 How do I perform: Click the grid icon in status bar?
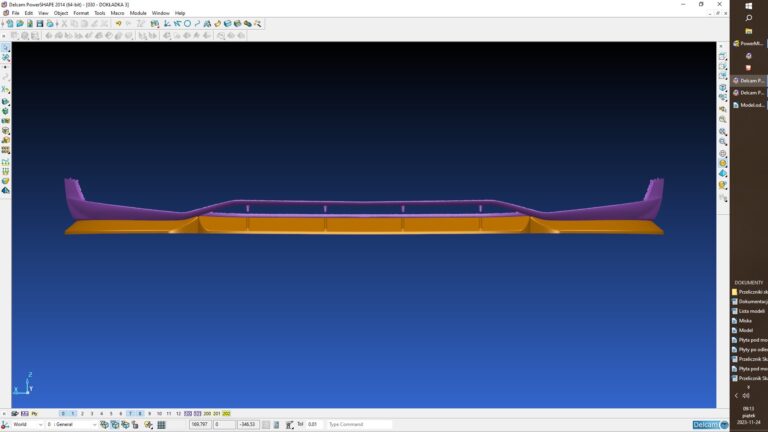click(x=161, y=425)
